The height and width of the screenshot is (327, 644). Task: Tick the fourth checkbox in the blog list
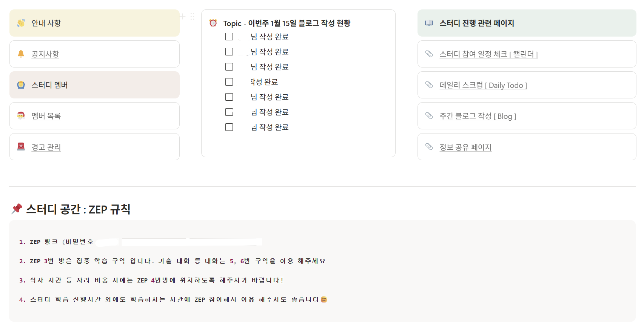point(229,82)
